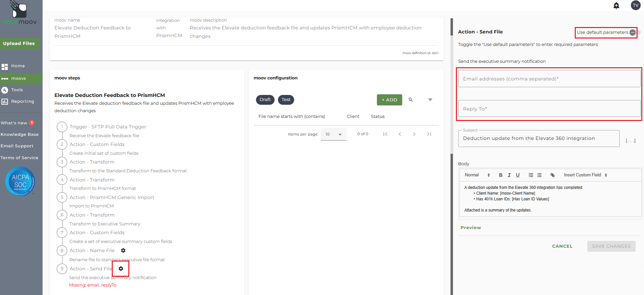
Task: Click the AICPA SOC badge
Action: click(20, 181)
